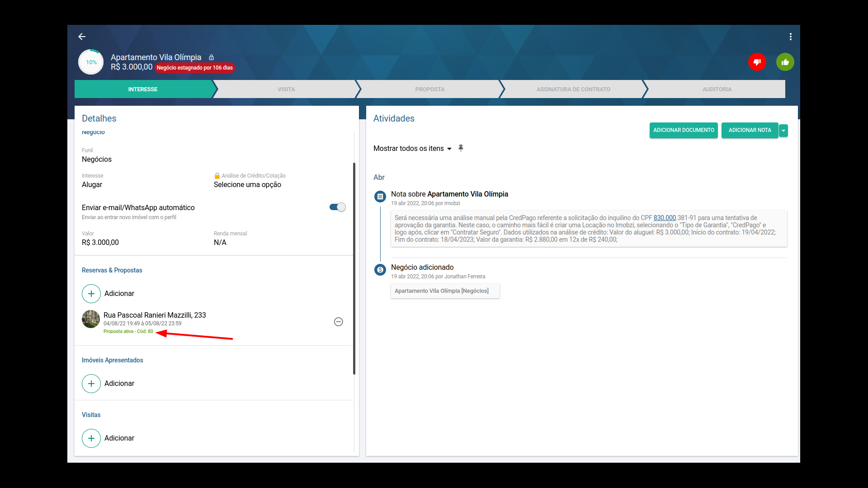The width and height of the screenshot is (868, 488).
Task: Click Negócio adicionado activity title
Action: coord(422,267)
